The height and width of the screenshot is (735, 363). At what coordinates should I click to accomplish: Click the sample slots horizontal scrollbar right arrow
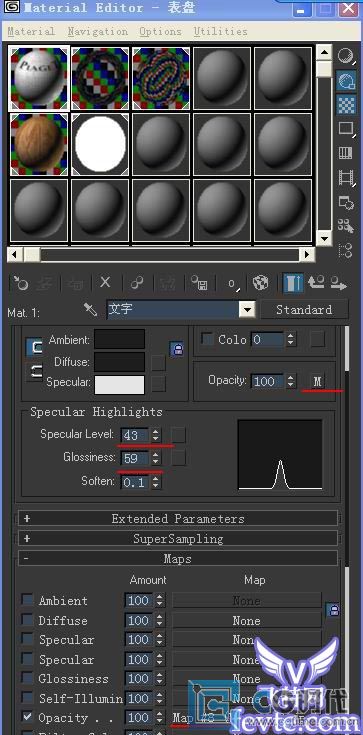[x=307, y=255]
